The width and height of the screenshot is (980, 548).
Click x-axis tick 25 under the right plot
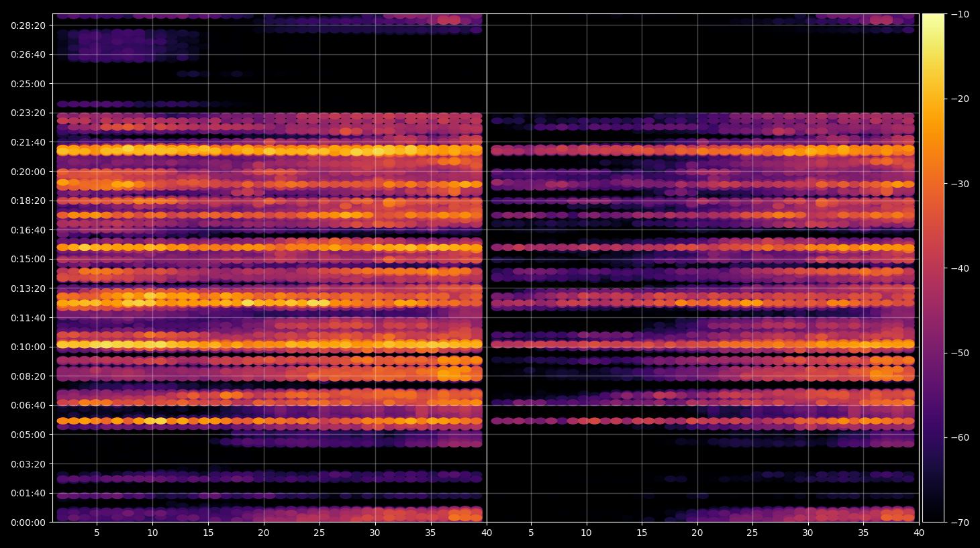752,533
